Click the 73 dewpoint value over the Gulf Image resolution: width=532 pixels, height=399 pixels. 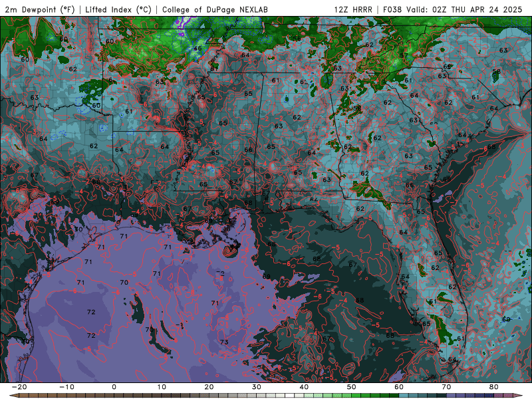coord(224,342)
